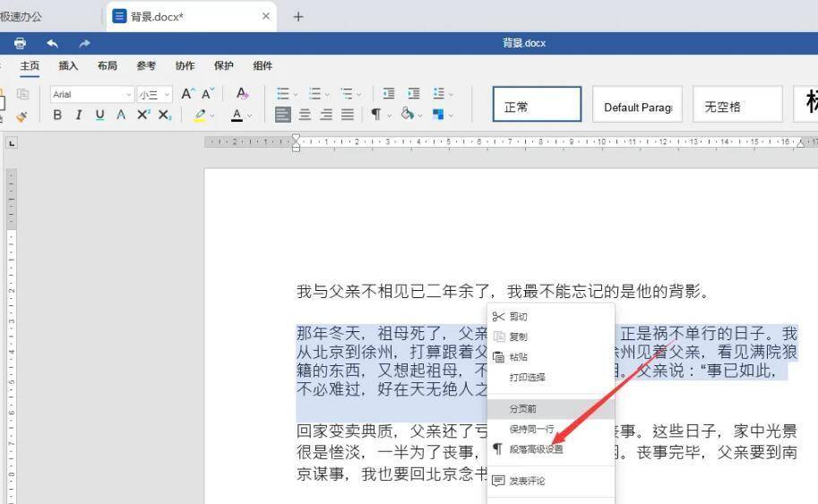Insert a numbered list

click(314, 94)
